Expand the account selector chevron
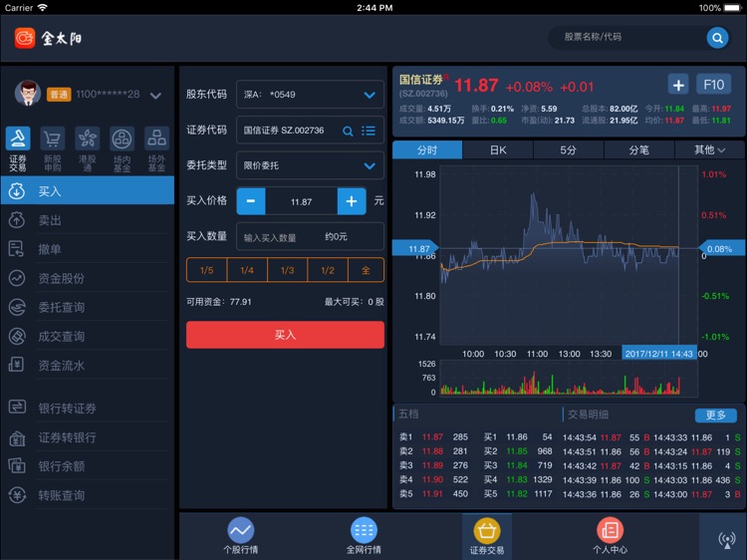Viewport: 747px width, 560px height. coord(155,96)
